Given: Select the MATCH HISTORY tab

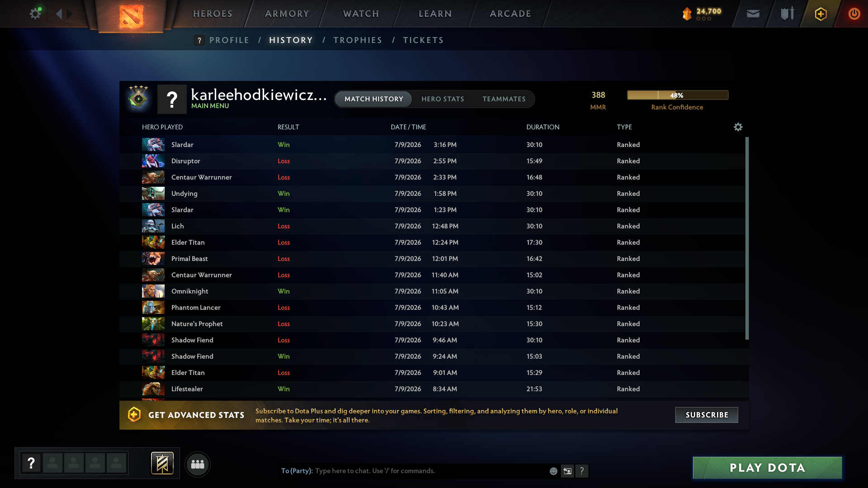Looking at the screenshot, I should coord(374,99).
